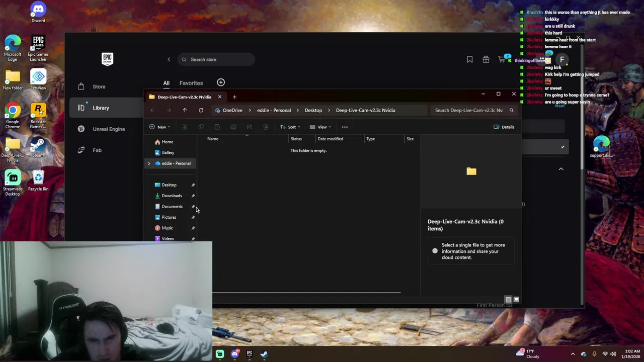Screen dimensions: 644x362
Task: Select Google Chrome desktop icon
Action: point(13,116)
